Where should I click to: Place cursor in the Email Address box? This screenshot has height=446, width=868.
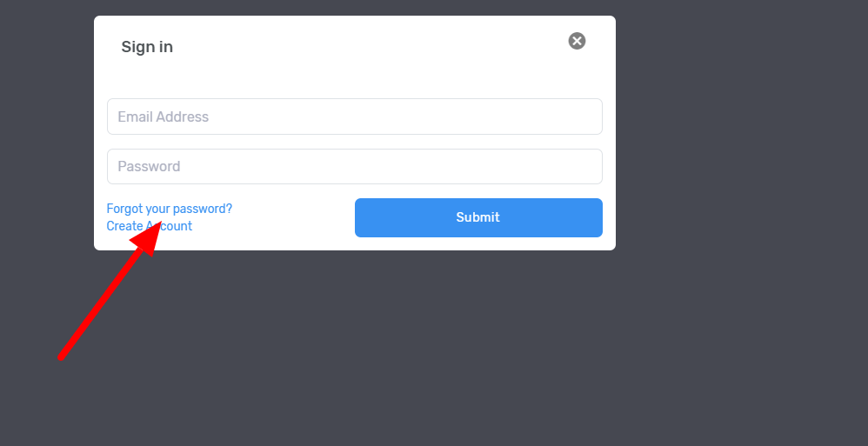354,116
